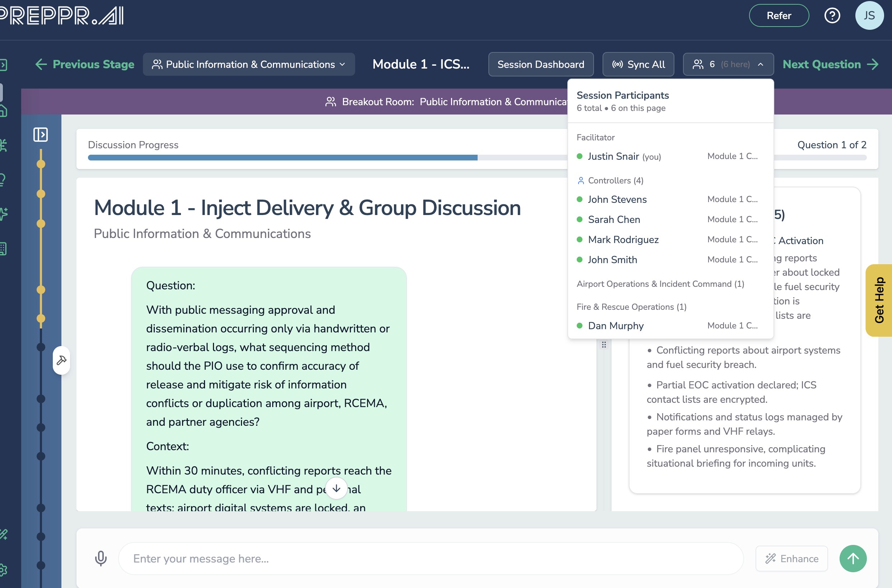This screenshot has width=892, height=588.
Task: Open the JS user avatar menu
Action: (x=869, y=16)
